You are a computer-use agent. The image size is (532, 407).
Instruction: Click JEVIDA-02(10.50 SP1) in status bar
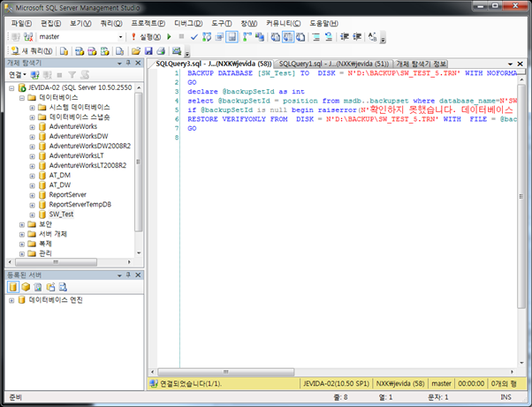[x=336, y=384]
